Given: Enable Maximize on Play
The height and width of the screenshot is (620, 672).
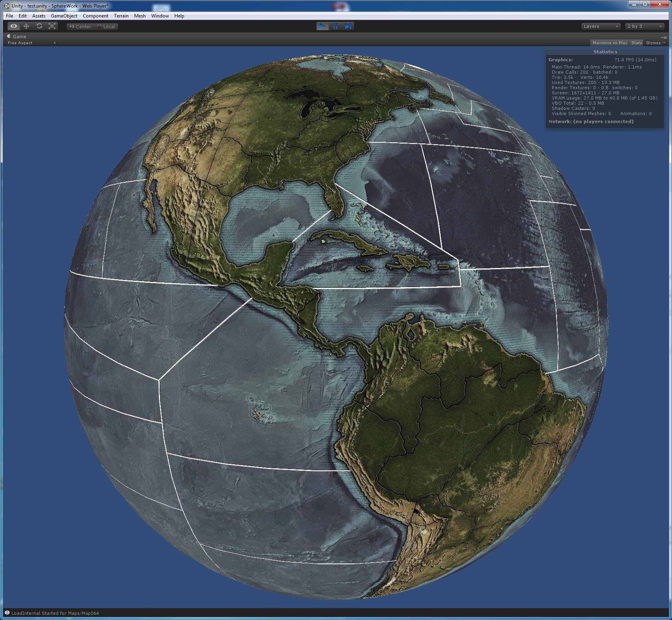Looking at the screenshot, I should click(609, 43).
